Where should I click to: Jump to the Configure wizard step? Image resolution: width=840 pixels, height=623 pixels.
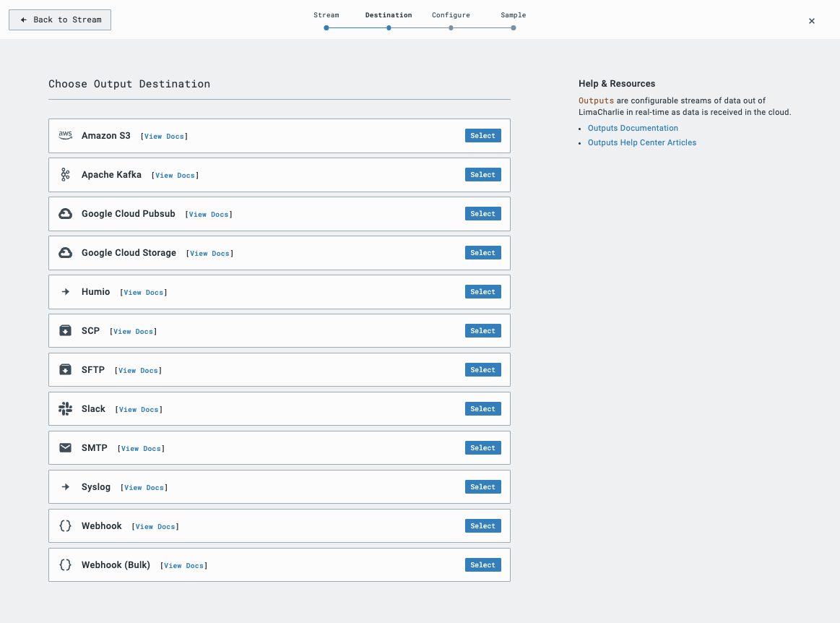[x=451, y=15]
